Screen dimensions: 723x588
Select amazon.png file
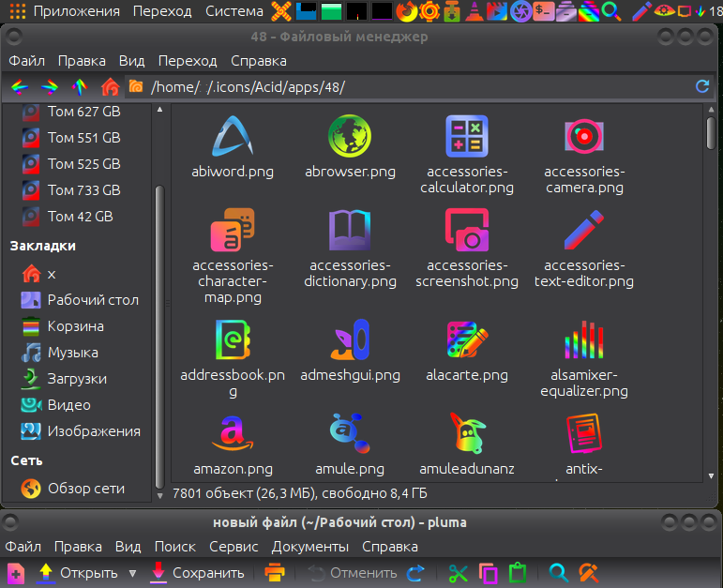(x=233, y=445)
